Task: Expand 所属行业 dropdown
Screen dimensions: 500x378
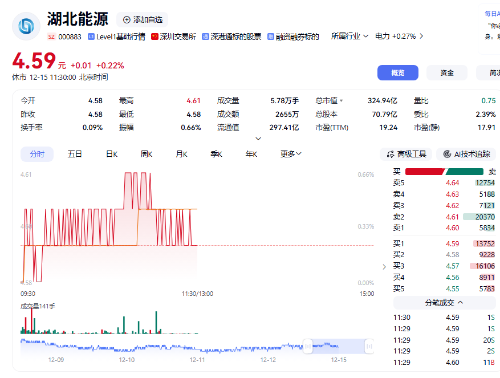Action: 349,36
